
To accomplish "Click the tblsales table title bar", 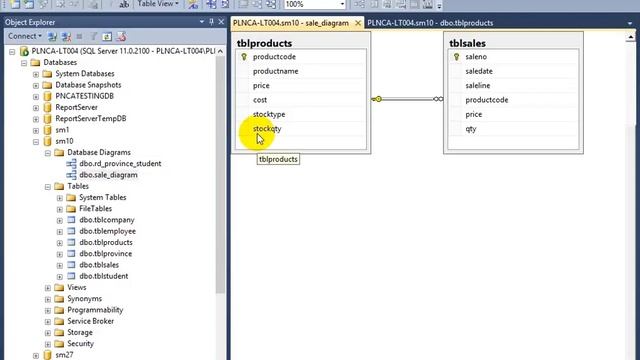I will tap(513, 42).
